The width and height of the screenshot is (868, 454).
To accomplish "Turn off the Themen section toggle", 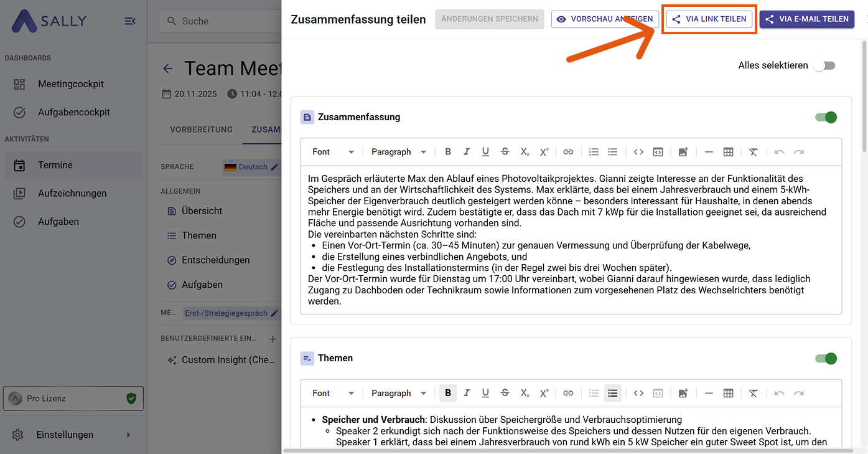I will tap(826, 358).
